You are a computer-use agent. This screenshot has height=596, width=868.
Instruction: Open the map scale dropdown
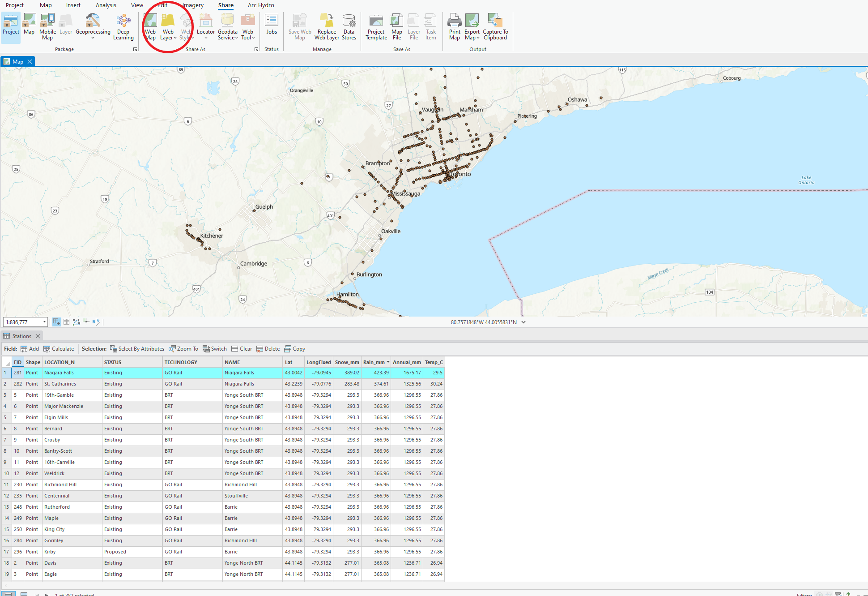pos(44,322)
